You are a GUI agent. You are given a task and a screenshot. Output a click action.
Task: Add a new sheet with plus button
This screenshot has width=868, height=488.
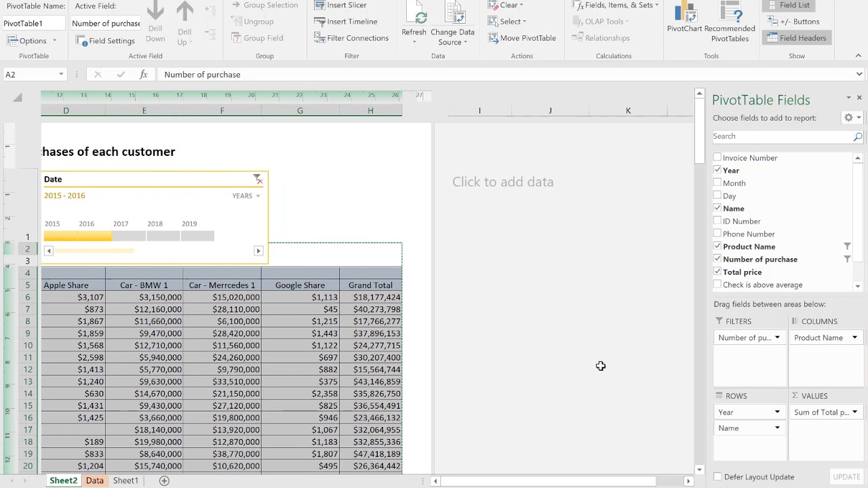pyautogui.click(x=163, y=481)
